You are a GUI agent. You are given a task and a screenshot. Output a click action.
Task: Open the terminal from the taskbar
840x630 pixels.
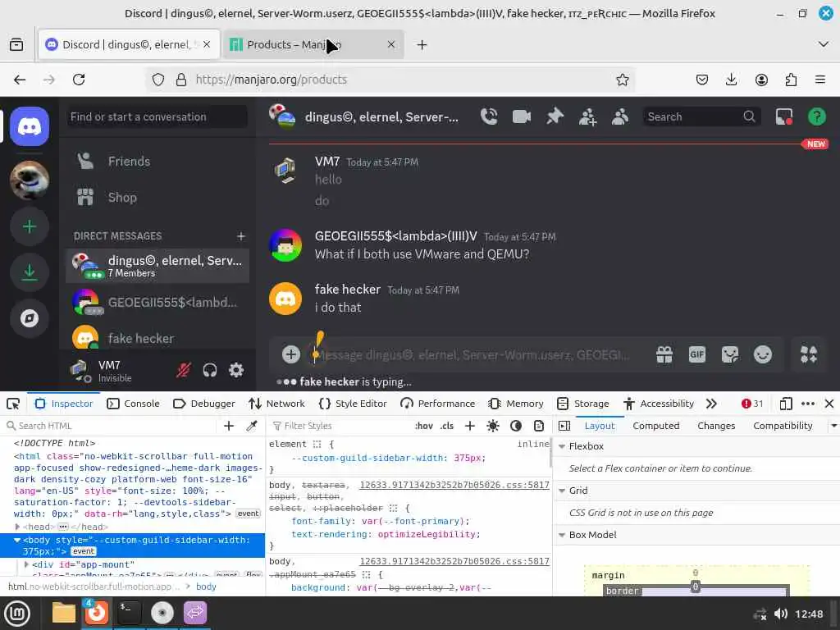coord(129,613)
